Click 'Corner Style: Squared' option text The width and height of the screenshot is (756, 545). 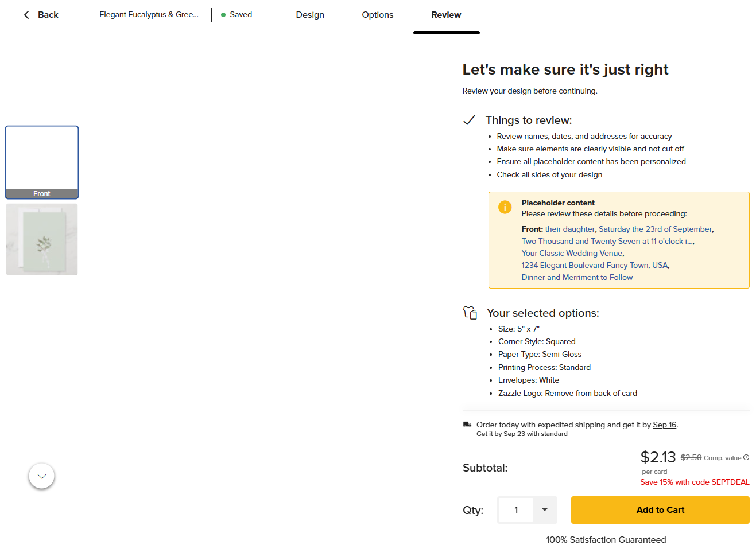[x=537, y=341]
